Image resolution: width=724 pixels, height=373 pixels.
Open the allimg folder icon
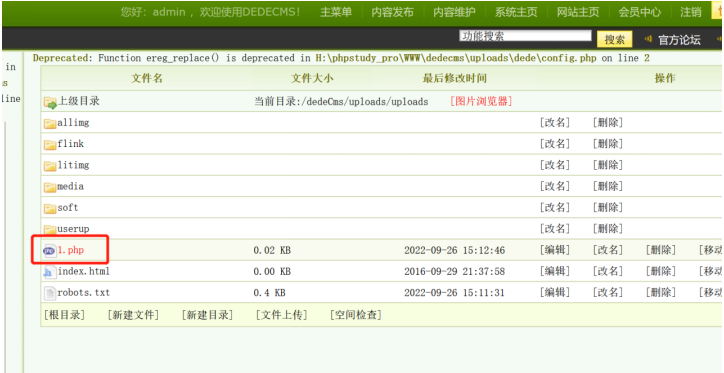pos(50,124)
